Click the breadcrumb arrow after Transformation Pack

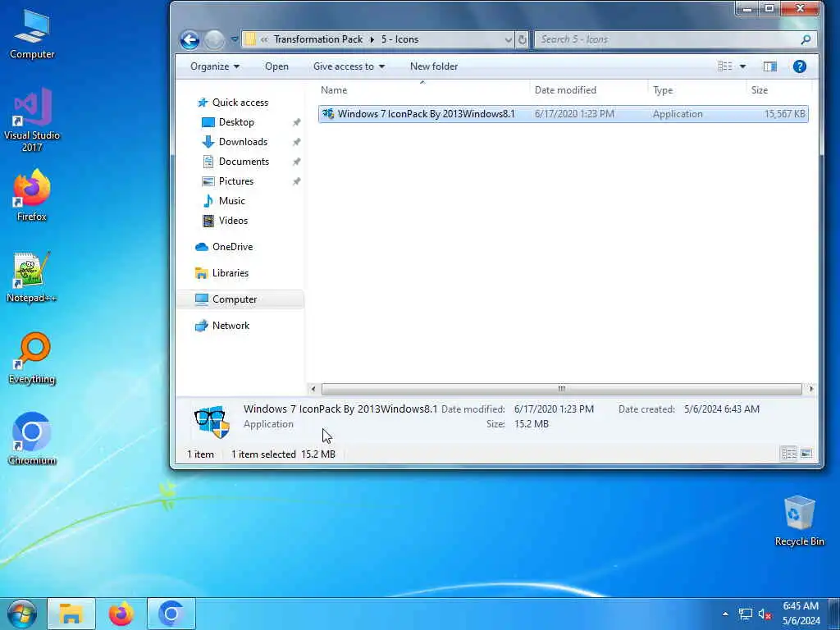pos(372,39)
